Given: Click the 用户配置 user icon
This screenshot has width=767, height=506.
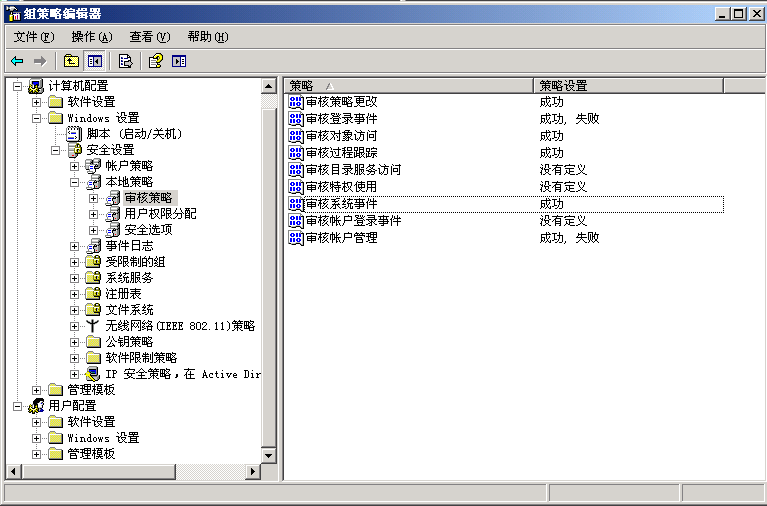Looking at the screenshot, I should click(x=36, y=406).
